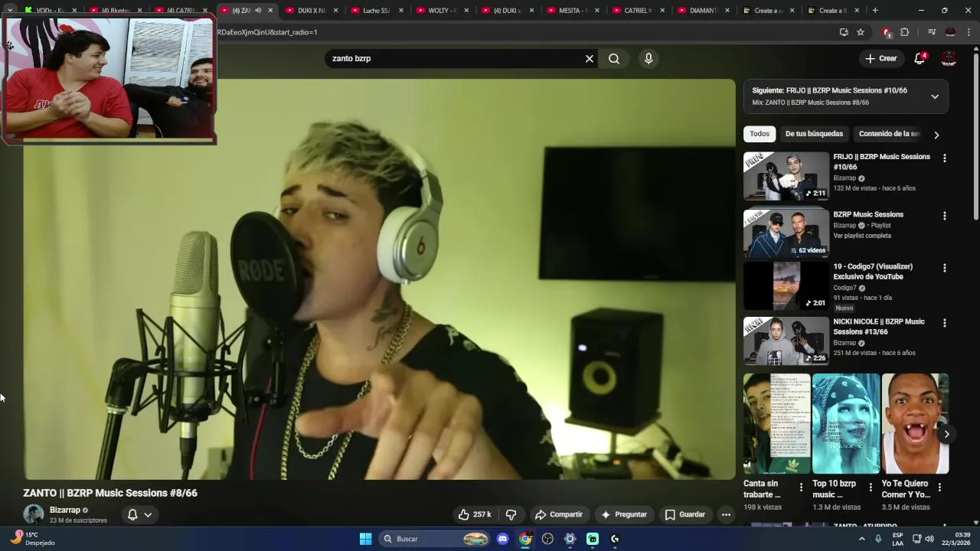
Task: Open the Chrome media control icon
Action: (932, 32)
